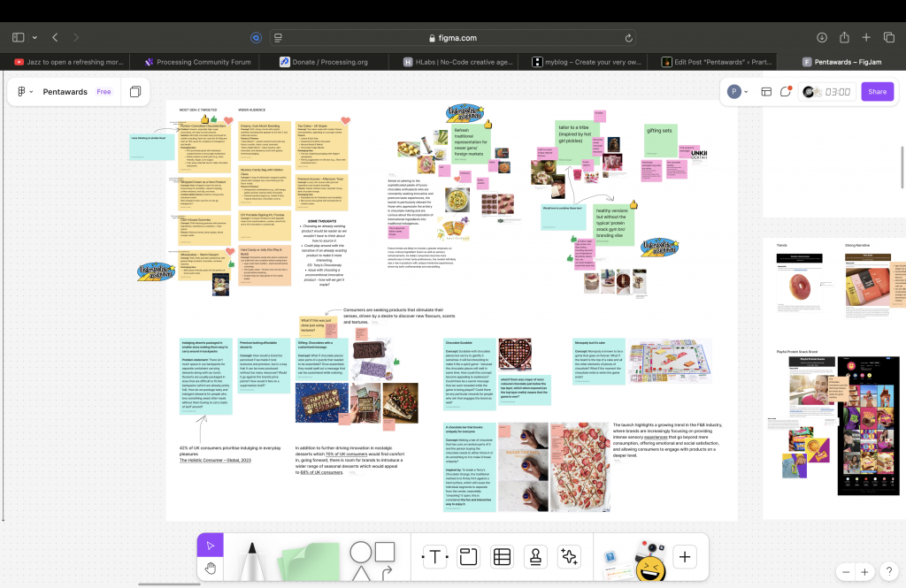The height and width of the screenshot is (588, 906).
Task: Open the pages panel icon
Action: [x=135, y=92]
